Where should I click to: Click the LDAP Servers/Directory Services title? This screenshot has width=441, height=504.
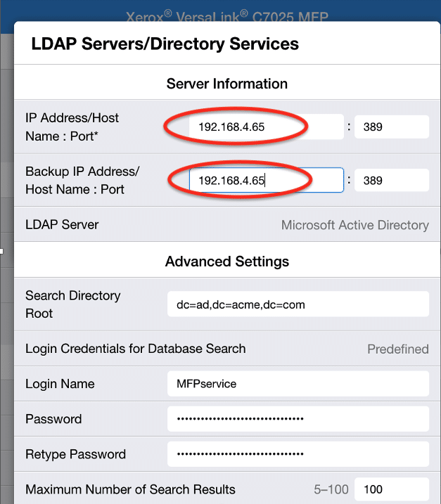pyautogui.click(x=165, y=44)
